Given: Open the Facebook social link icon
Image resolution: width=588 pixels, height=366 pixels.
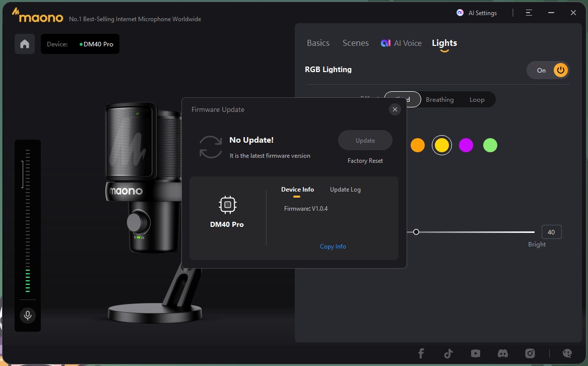Looking at the screenshot, I should pyautogui.click(x=421, y=353).
